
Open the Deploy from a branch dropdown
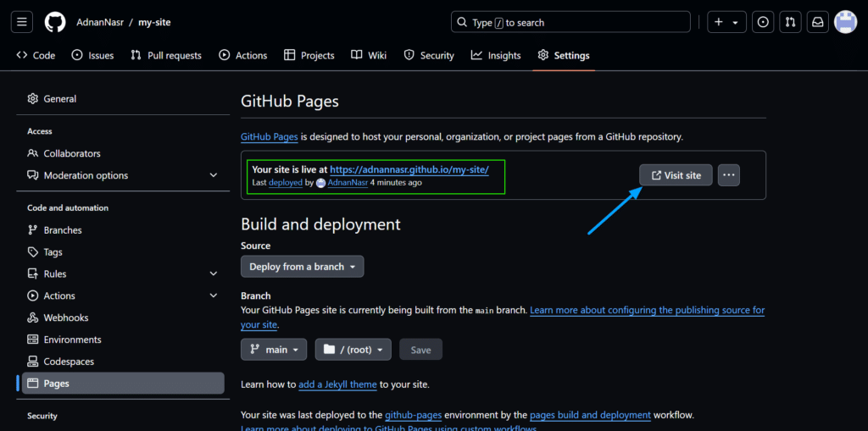[x=303, y=266]
